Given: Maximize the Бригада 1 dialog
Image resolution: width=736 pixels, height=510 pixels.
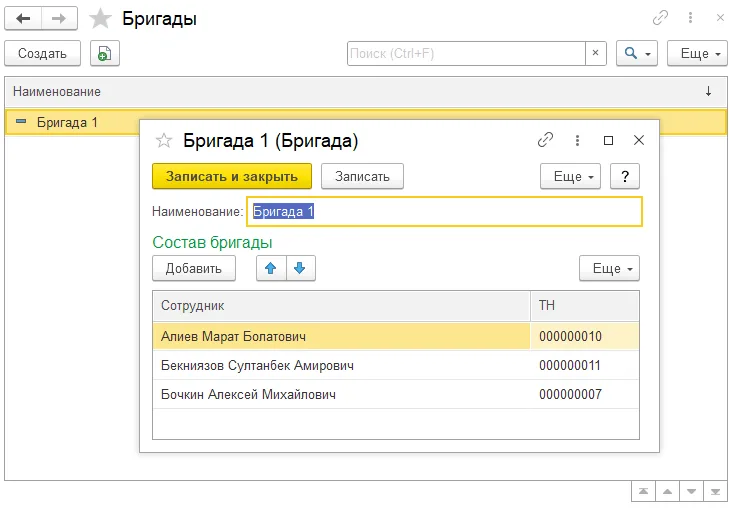Looking at the screenshot, I should pyautogui.click(x=608, y=140).
